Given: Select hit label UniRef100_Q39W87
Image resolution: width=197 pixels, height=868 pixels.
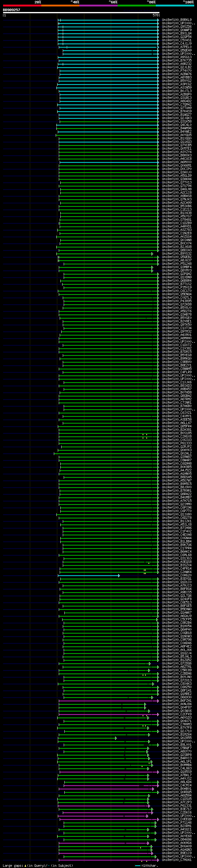Looking at the screenshot, I should tap(177, 457).
